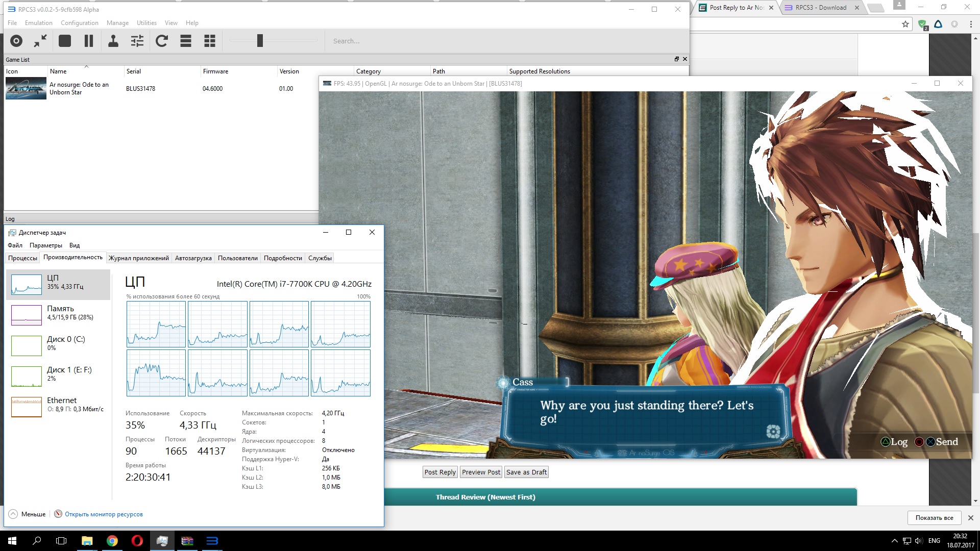
Task: Open Chrome from the Windows taskbar
Action: [112, 541]
